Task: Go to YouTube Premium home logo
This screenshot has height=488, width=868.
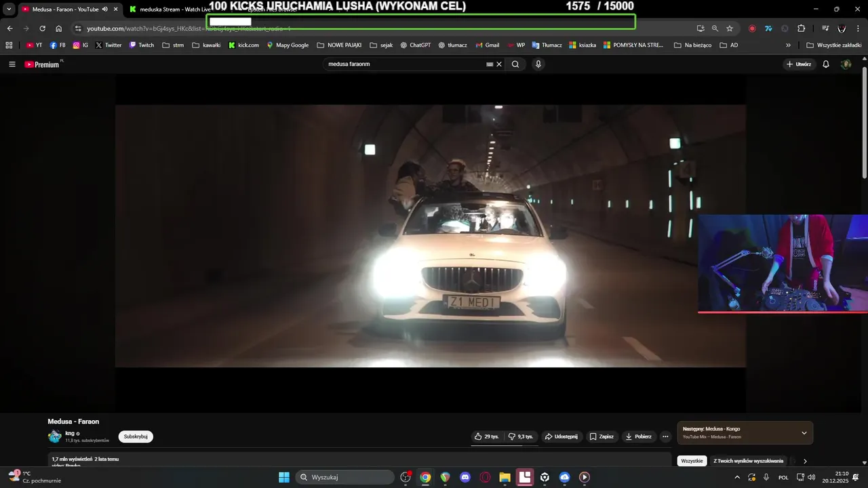Action: tap(42, 64)
